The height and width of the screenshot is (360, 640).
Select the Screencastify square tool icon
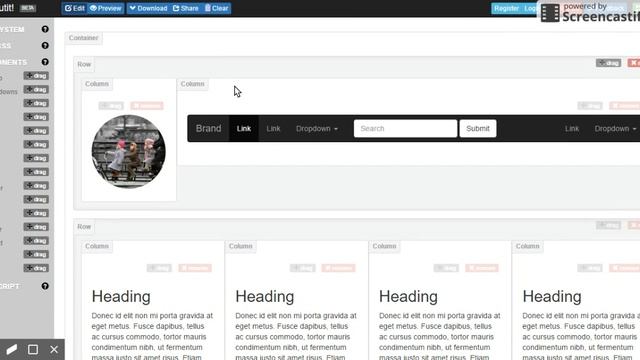tap(33, 349)
